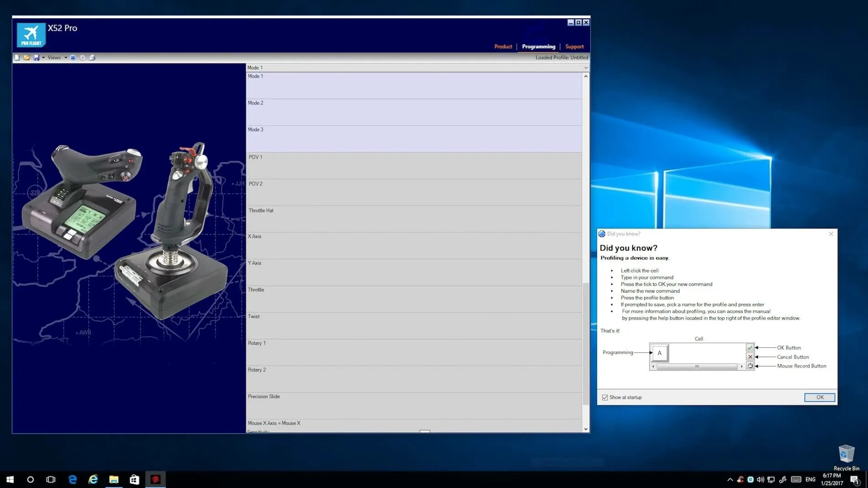Open the volume control in the tray
This screenshot has height=488, width=868.
pyautogui.click(x=760, y=479)
